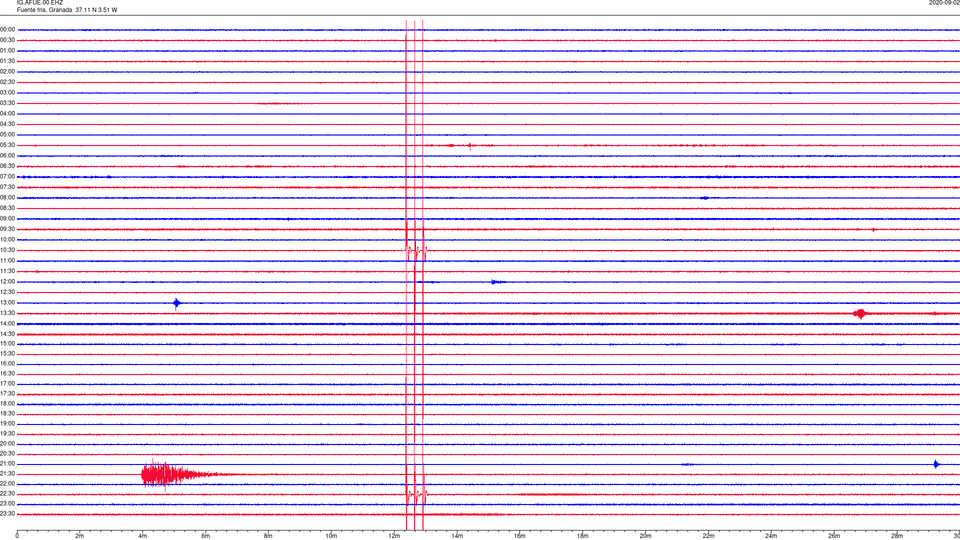This screenshot has width=960, height=540.
Task: Click the blue spike near 29m on 21:00 trace
Action: coord(936,464)
